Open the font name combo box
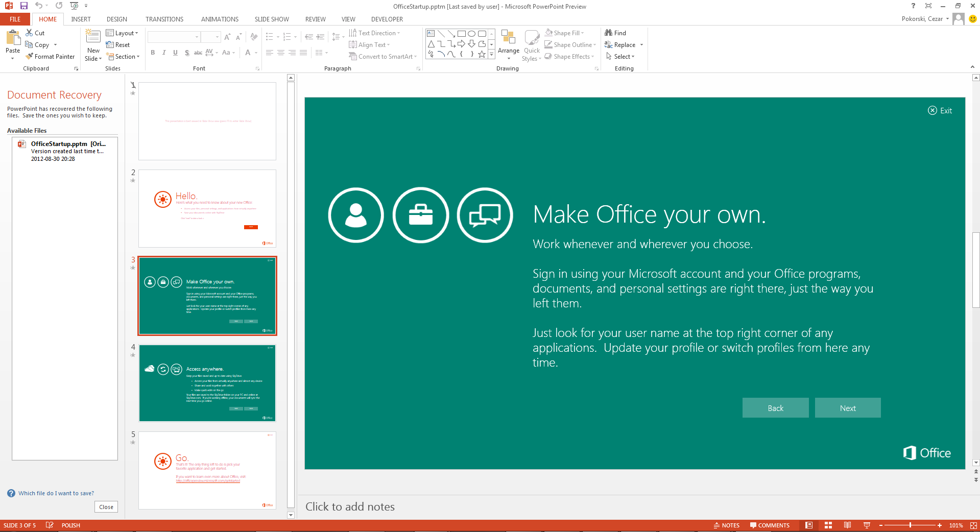 [174, 37]
